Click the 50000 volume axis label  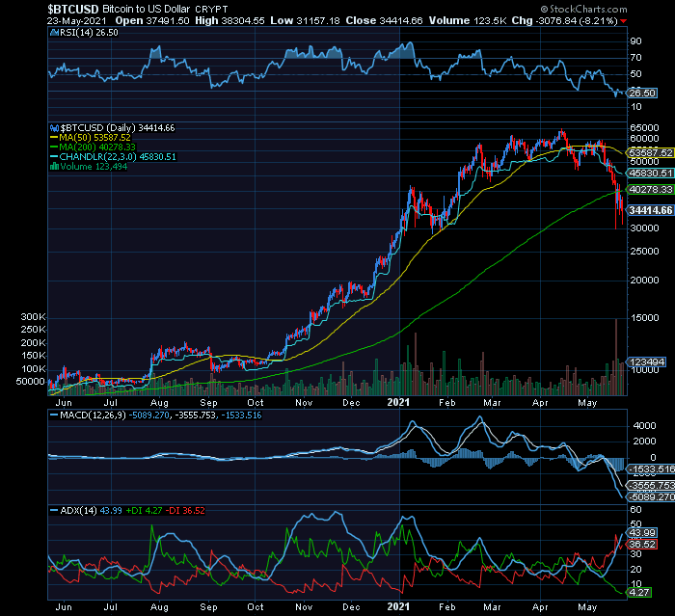(31, 382)
